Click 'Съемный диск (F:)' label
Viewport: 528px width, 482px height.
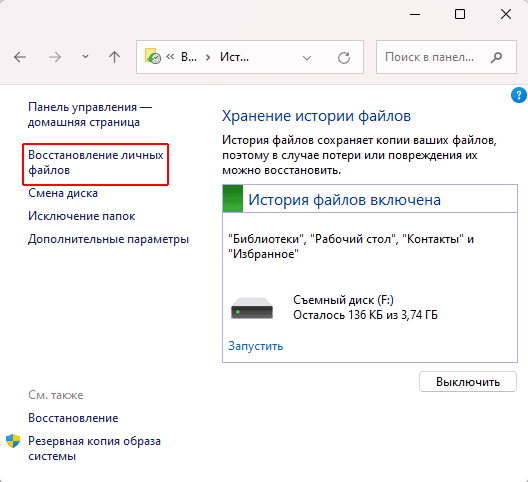(343, 300)
